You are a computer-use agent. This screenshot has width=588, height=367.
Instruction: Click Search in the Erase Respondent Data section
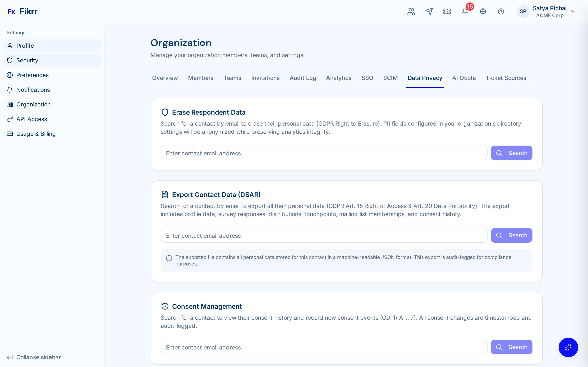click(x=511, y=153)
